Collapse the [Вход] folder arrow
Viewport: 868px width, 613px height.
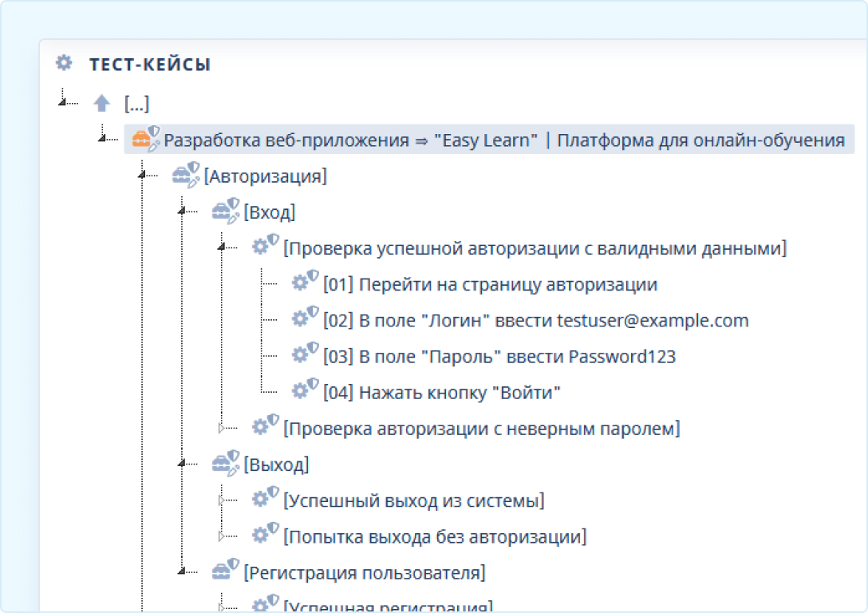tap(182, 212)
